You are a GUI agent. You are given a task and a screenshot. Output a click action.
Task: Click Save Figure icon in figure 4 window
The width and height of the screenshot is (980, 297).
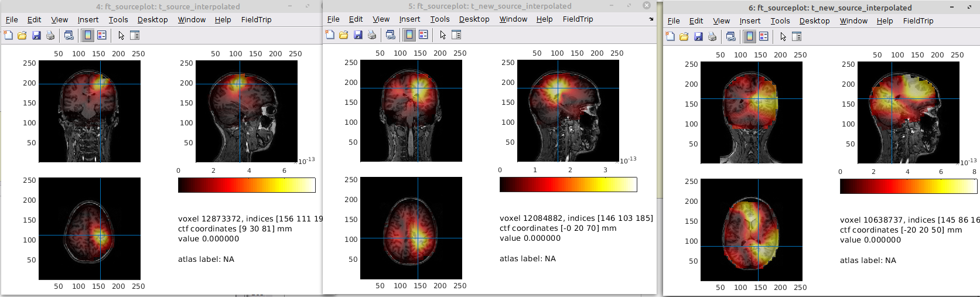36,36
